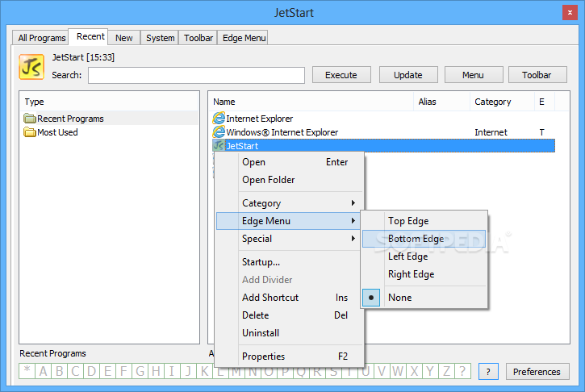Screen dimensions: 585x392
Task: Filter by letter G in alphabet bar
Action: (140, 371)
